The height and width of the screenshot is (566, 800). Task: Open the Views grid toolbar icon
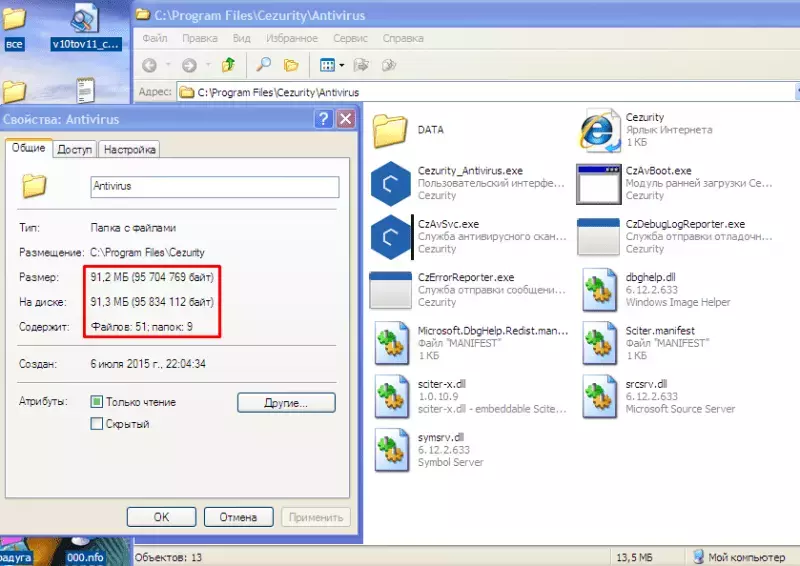click(327, 65)
